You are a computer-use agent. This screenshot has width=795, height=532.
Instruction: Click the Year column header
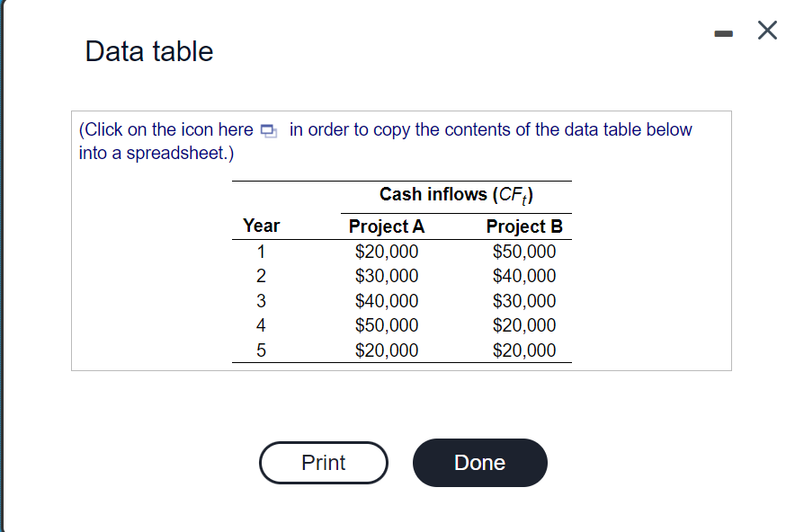click(x=261, y=226)
